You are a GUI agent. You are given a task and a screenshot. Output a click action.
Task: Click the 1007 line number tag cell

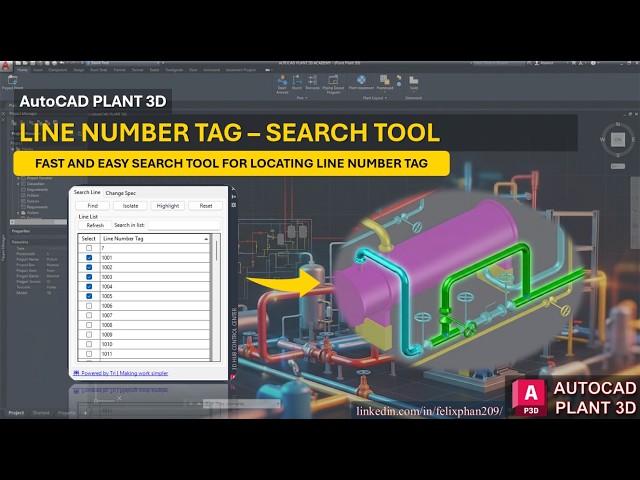tap(155, 316)
